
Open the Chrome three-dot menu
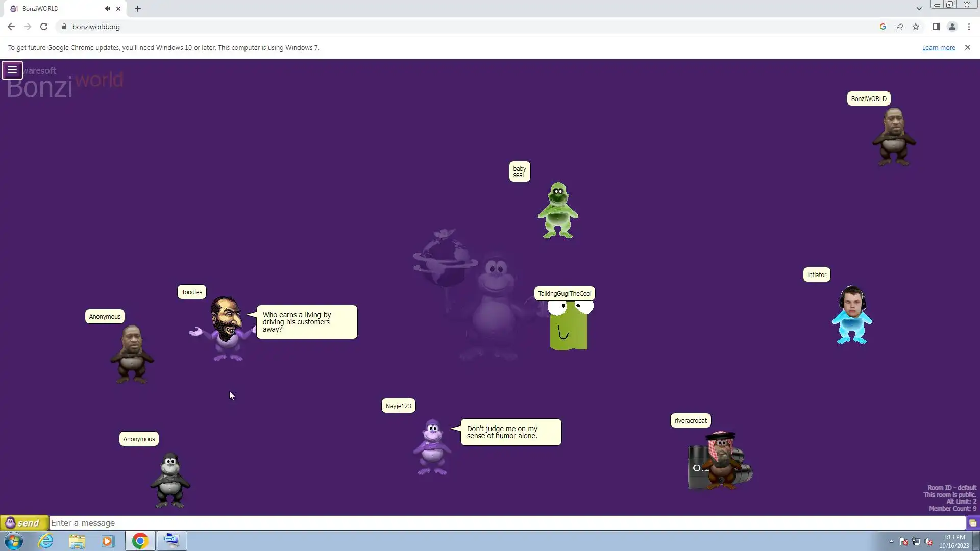pos(969,27)
